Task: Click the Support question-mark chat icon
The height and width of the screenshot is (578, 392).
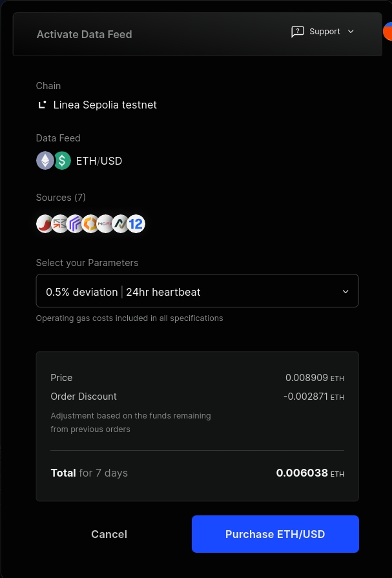Action: click(298, 32)
